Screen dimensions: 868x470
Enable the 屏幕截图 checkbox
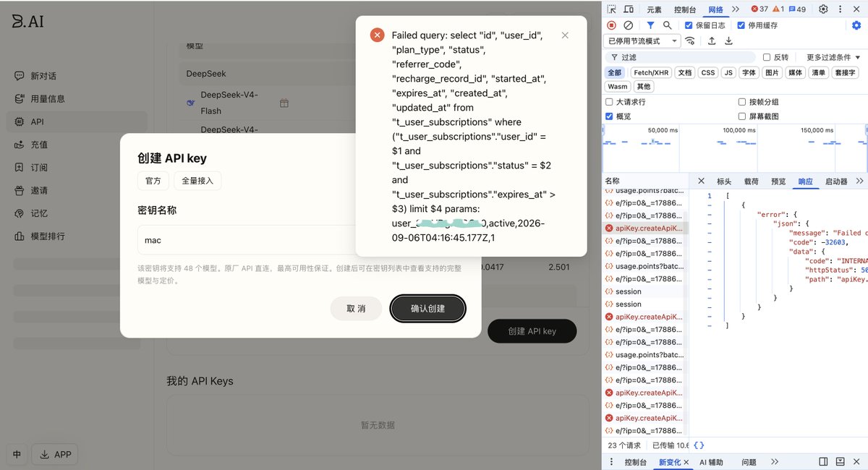(x=742, y=116)
